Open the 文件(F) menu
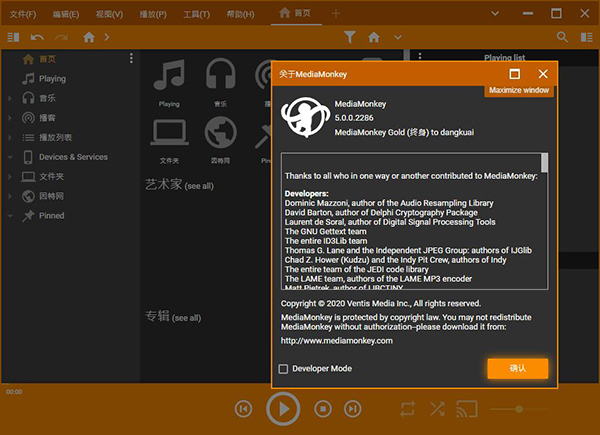The height and width of the screenshot is (435, 600). [x=23, y=14]
